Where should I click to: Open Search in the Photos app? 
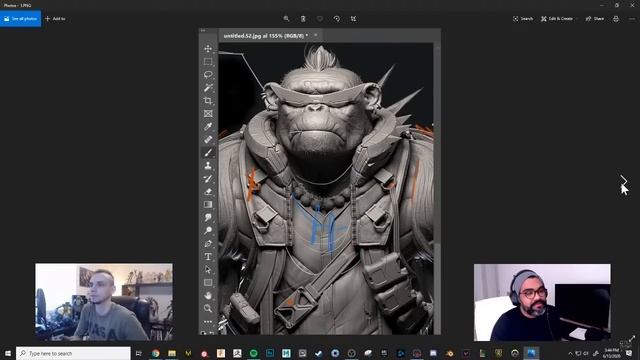tap(523, 19)
